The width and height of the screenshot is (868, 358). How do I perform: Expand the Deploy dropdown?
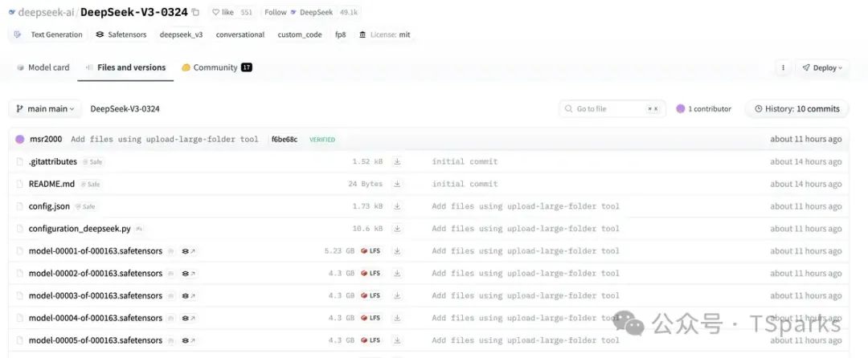[x=822, y=68]
